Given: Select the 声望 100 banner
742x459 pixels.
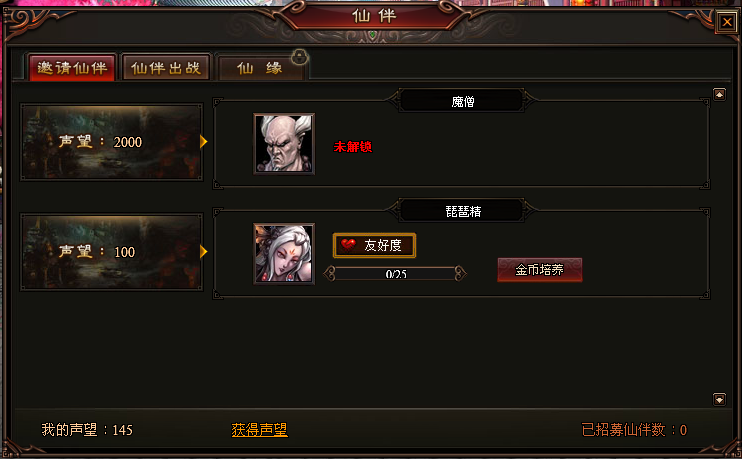Looking at the screenshot, I should 112,252.
